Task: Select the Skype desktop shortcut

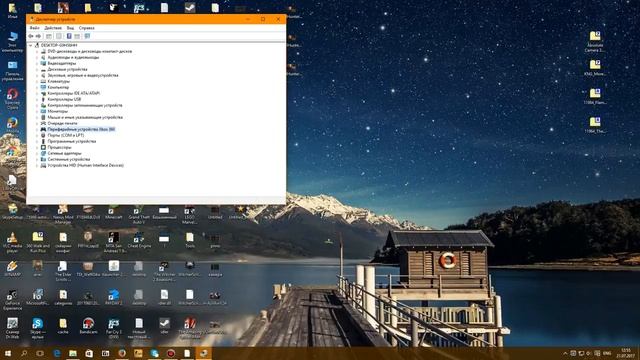Action: click(x=38, y=329)
